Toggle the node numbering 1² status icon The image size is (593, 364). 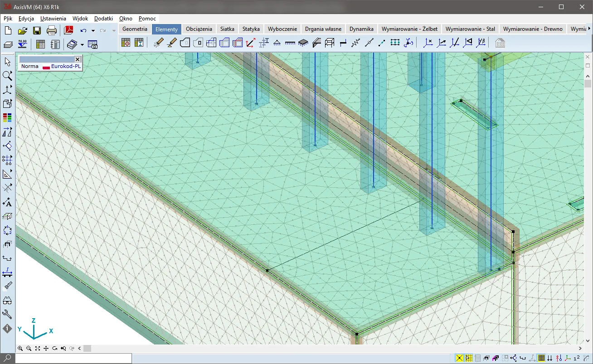click(x=576, y=359)
